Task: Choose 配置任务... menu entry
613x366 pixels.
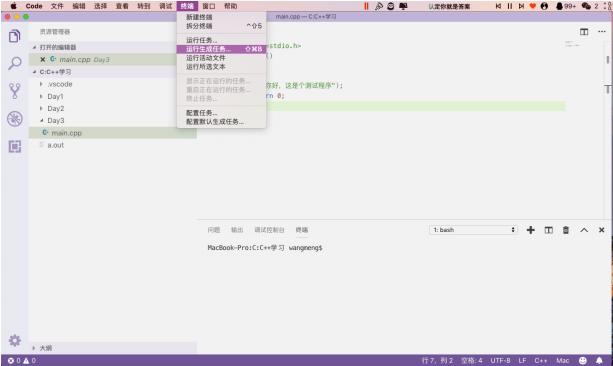Action: pos(221,113)
